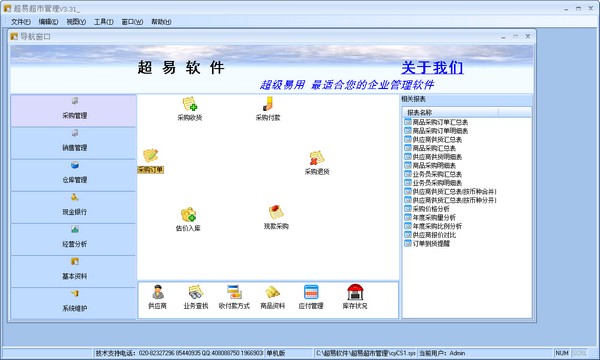600x360 pixels.
Task: Select report 商品采购汇总表
Action: click(430, 148)
